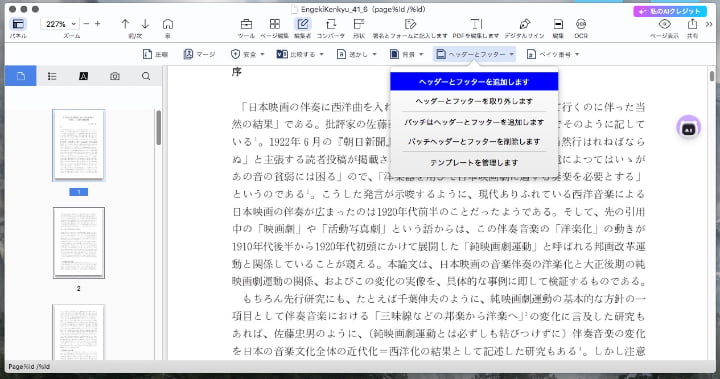Open the annotations sidebar tab

[x=83, y=76]
